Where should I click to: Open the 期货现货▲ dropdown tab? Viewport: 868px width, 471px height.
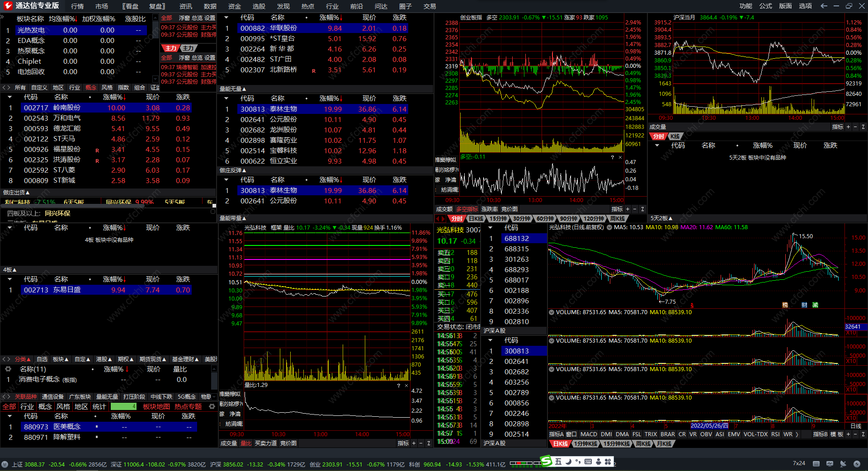153,359
